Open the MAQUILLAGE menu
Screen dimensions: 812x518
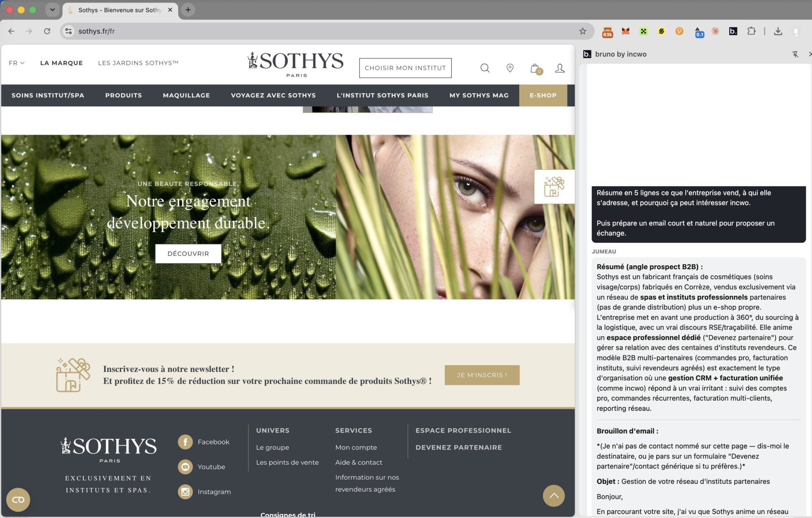click(187, 95)
